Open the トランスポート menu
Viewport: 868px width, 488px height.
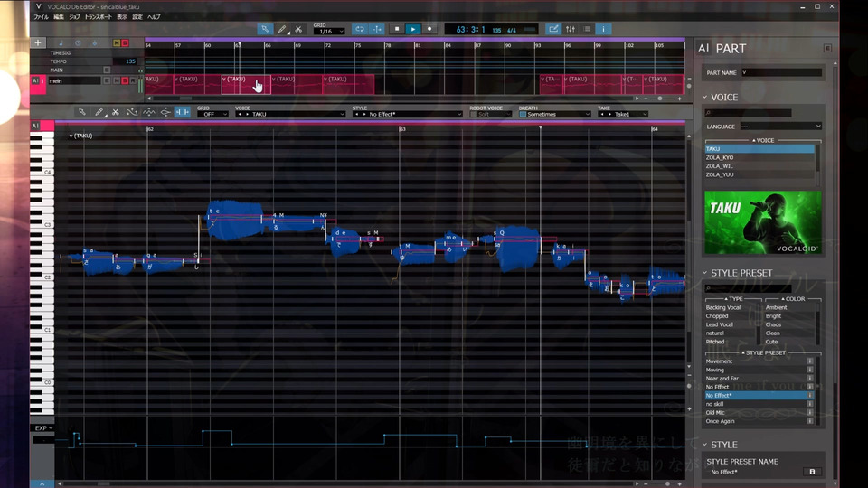[98, 17]
